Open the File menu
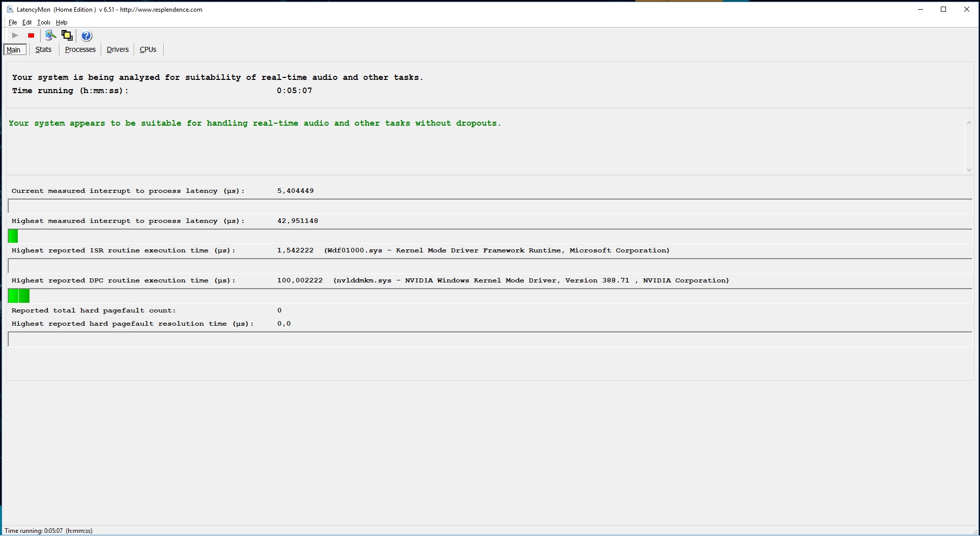The image size is (980, 541). (13, 22)
